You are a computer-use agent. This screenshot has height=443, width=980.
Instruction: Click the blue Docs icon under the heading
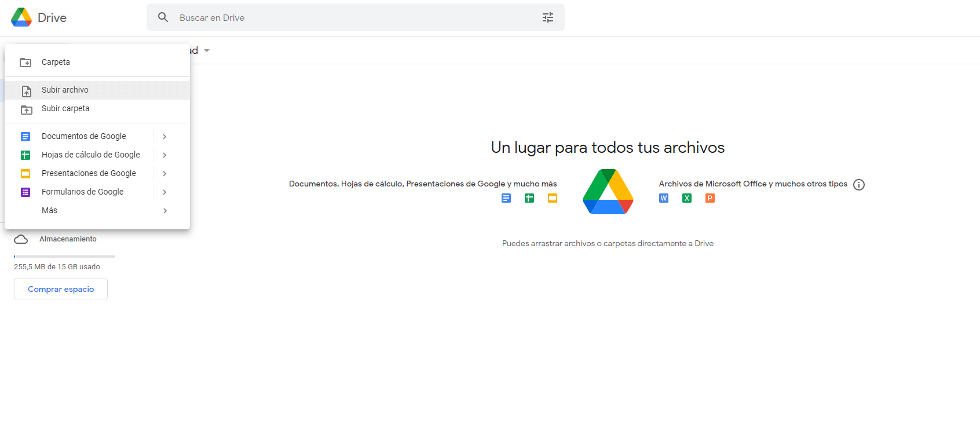click(506, 198)
